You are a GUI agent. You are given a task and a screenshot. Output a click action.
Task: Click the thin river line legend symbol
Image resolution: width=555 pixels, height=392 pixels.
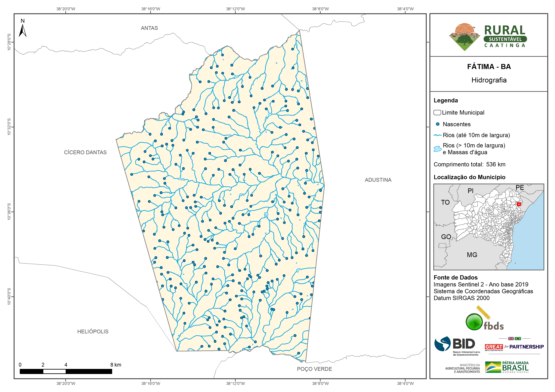pos(437,135)
